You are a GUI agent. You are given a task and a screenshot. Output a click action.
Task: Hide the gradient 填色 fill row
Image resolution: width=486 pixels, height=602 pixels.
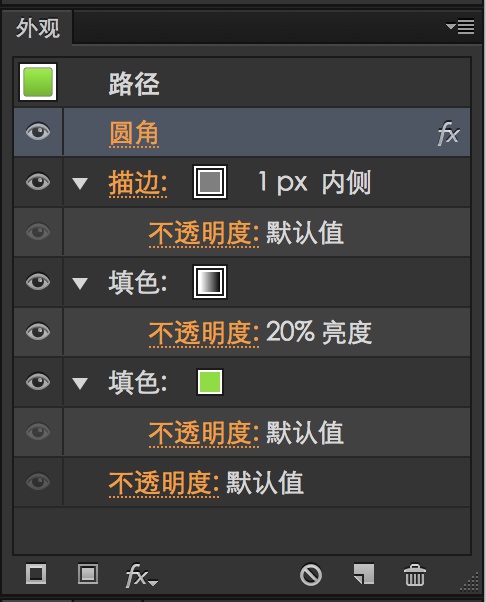[38, 281]
